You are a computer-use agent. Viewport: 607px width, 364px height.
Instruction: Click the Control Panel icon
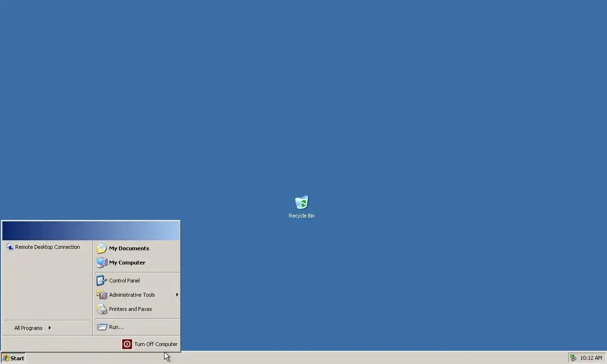(101, 281)
